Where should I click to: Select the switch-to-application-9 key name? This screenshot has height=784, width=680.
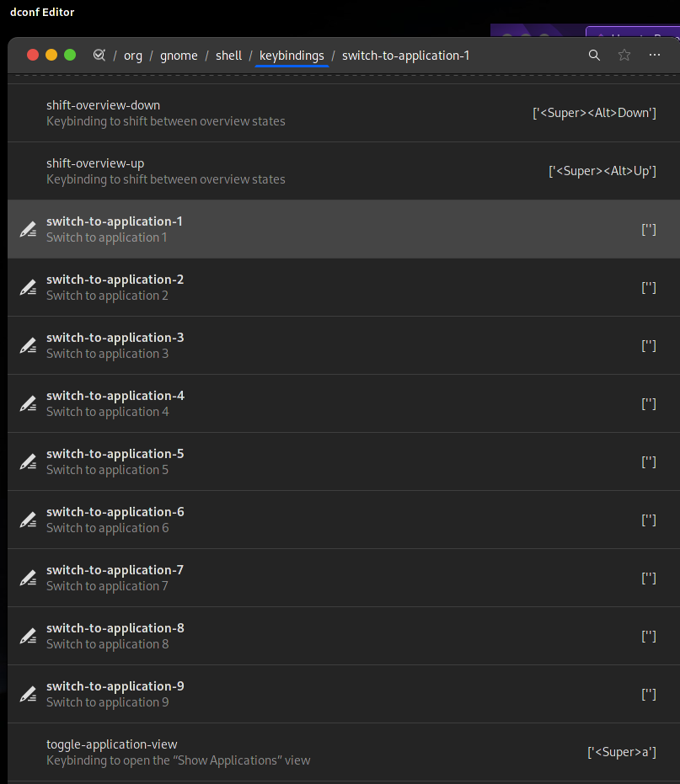pos(115,686)
